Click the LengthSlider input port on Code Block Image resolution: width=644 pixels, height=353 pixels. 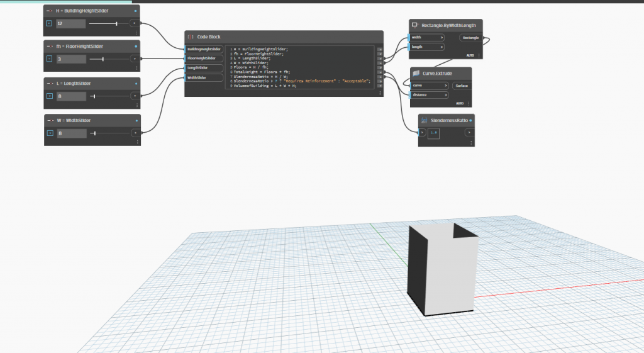pyautogui.click(x=204, y=68)
